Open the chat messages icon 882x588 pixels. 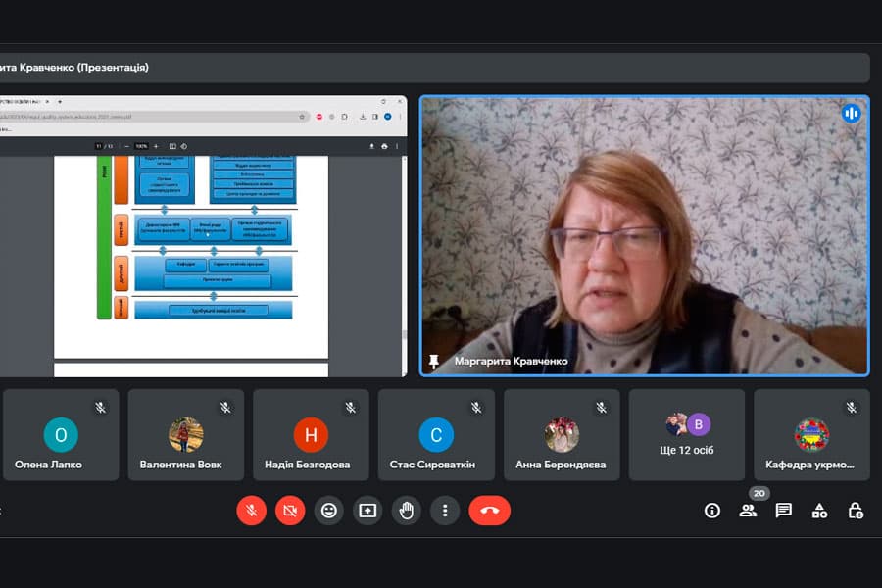click(x=784, y=511)
